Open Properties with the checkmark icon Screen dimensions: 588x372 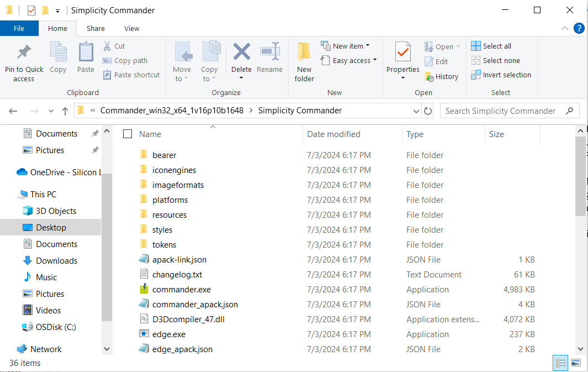coord(402,51)
